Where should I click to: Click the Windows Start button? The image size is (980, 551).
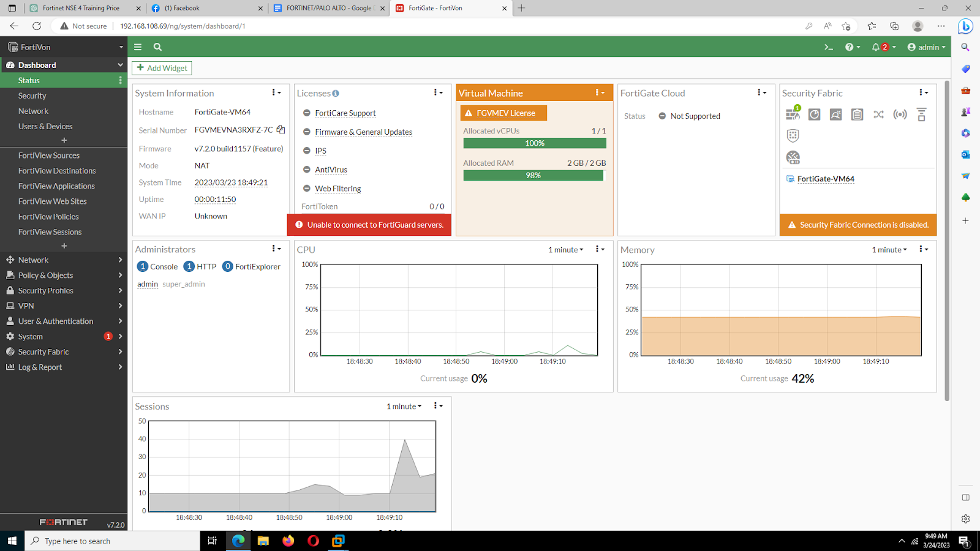pyautogui.click(x=12, y=541)
